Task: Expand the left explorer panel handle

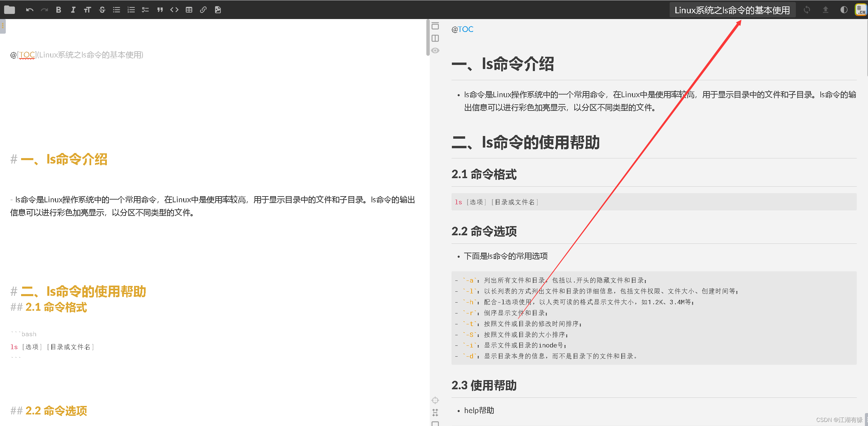Action: pyautogui.click(x=3, y=26)
